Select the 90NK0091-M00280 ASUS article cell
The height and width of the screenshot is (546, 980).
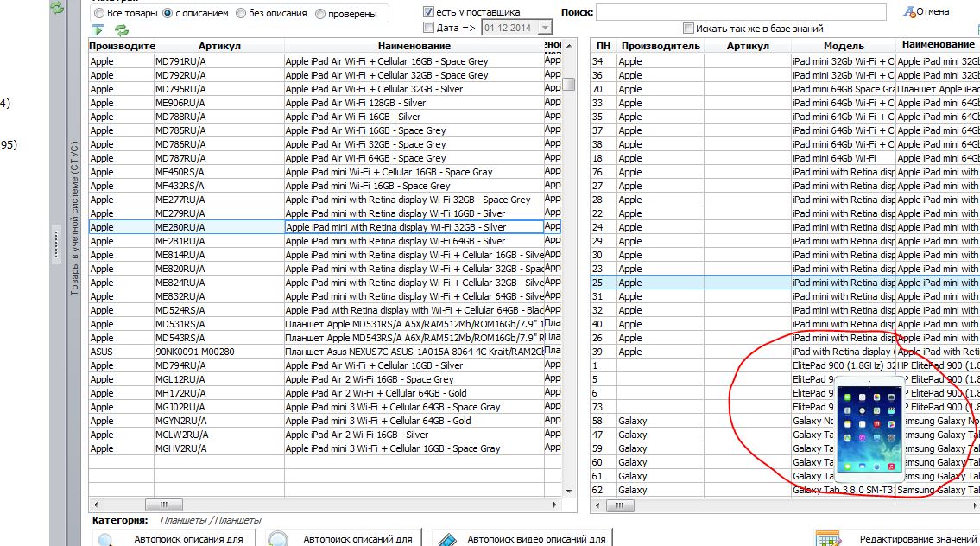click(x=219, y=352)
